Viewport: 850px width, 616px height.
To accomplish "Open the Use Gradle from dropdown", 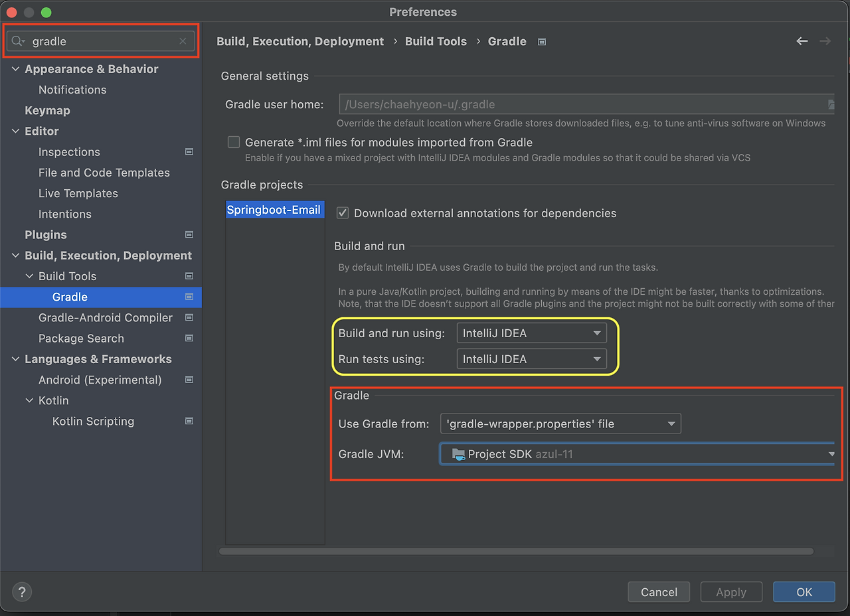I will 560,424.
